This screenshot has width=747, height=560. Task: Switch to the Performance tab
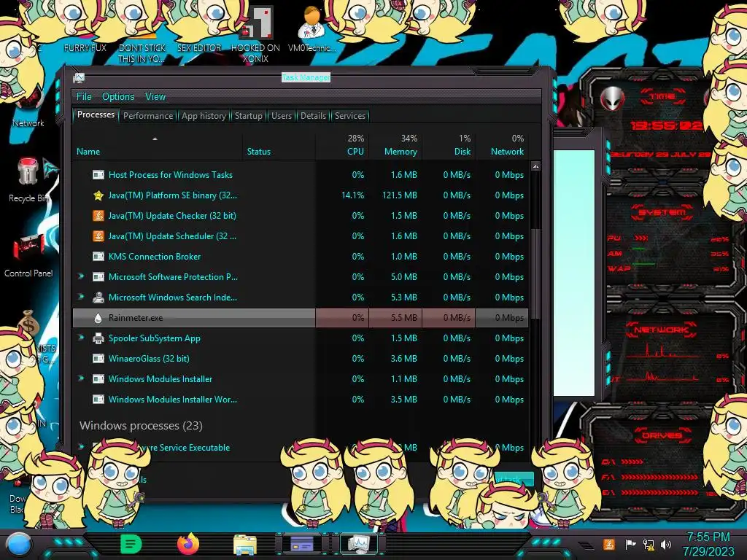(148, 116)
